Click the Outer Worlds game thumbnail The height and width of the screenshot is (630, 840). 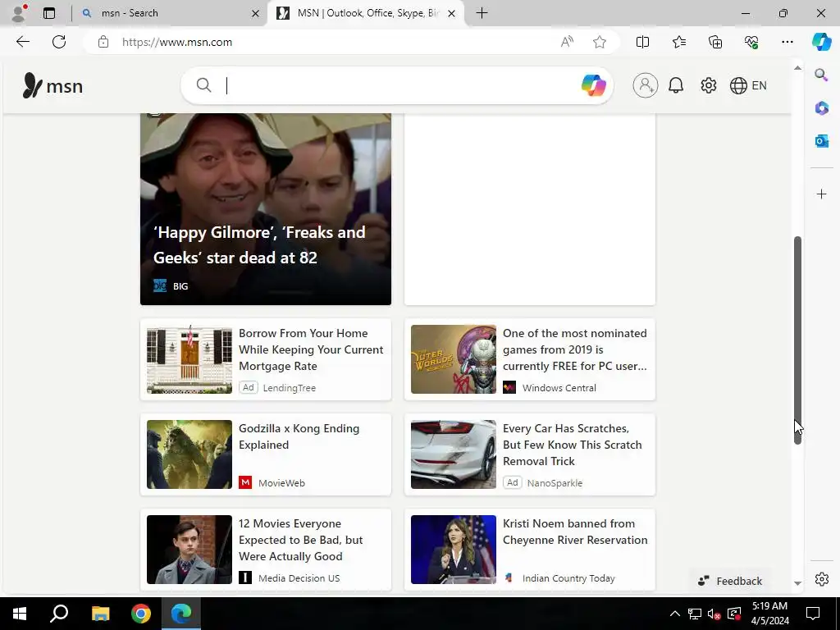(453, 359)
